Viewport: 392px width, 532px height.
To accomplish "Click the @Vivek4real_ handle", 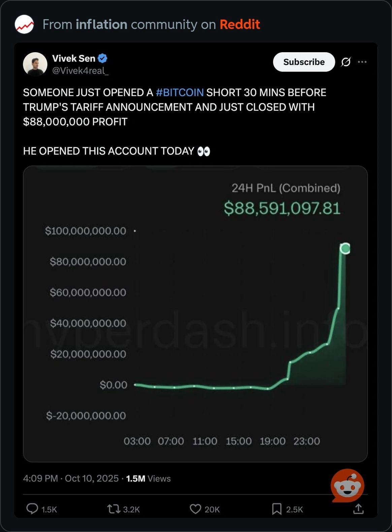I will click(x=80, y=71).
